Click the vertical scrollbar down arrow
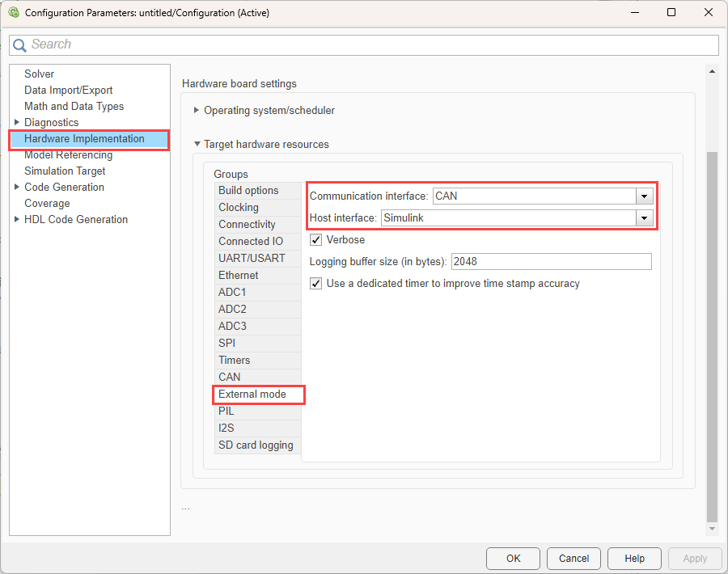This screenshot has height=574, width=728. tap(712, 529)
